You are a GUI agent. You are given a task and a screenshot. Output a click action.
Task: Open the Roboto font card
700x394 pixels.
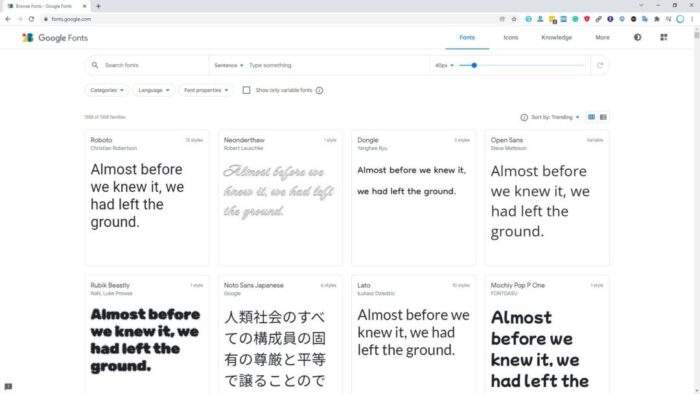click(147, 198)
